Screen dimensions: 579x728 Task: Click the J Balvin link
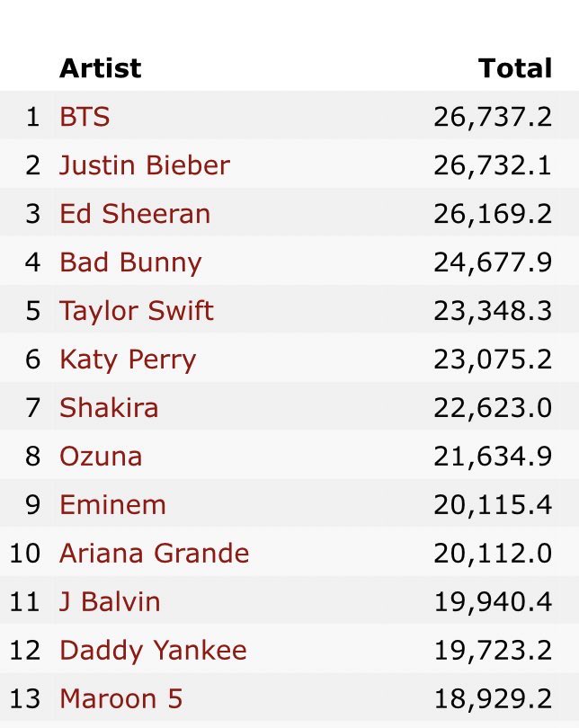coord(110,601)
